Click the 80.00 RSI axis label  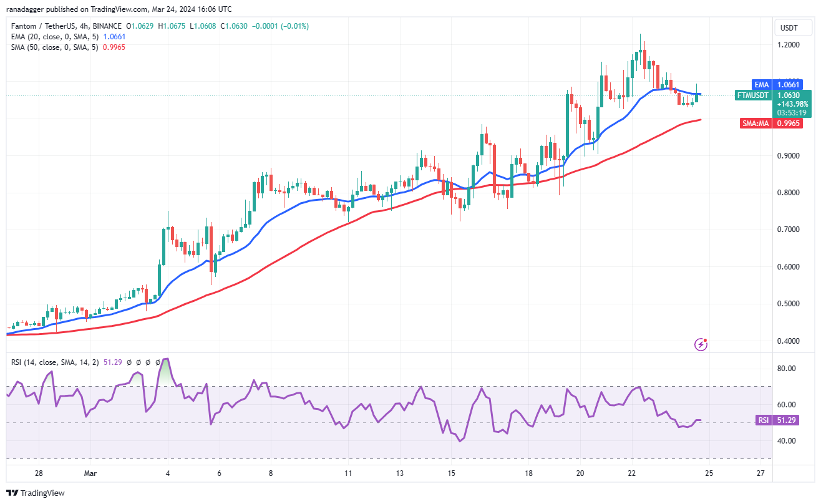787,369
